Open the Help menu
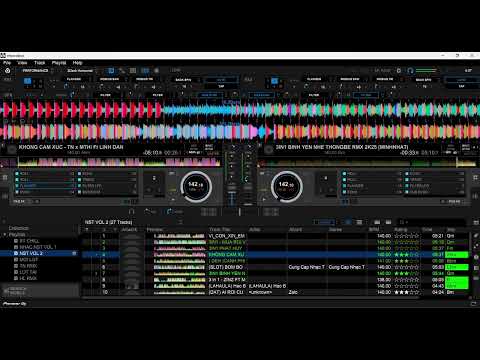 [x=77, y=63]
